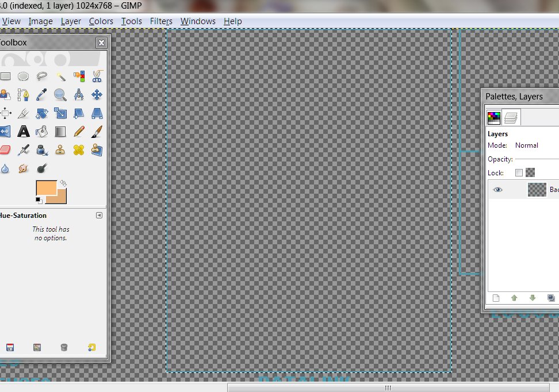Select the Heal tool bandage icon
The image size is (559, 392).
pos(79,150)
